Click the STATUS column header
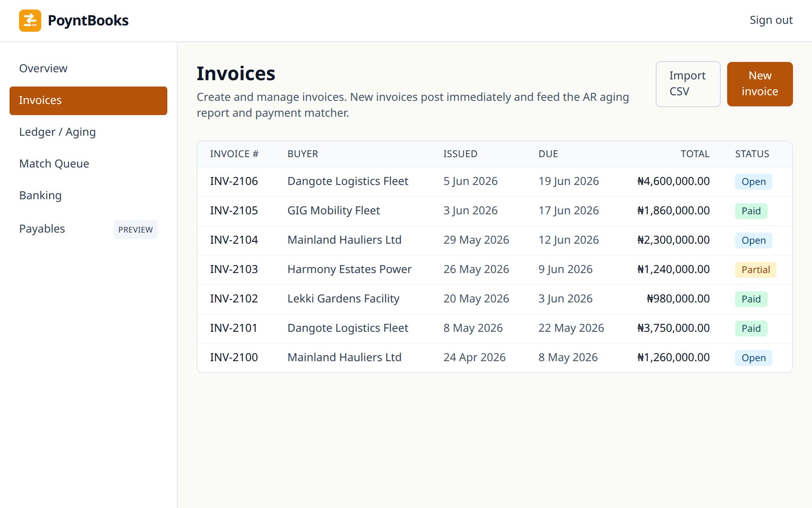Image resolution: width=812 pixels, height=508 pixels. (752, 154)
